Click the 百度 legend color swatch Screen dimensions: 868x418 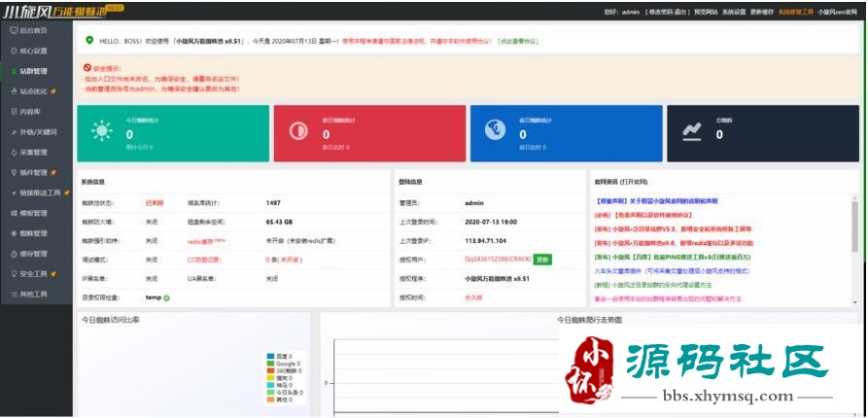coord(270,356)
